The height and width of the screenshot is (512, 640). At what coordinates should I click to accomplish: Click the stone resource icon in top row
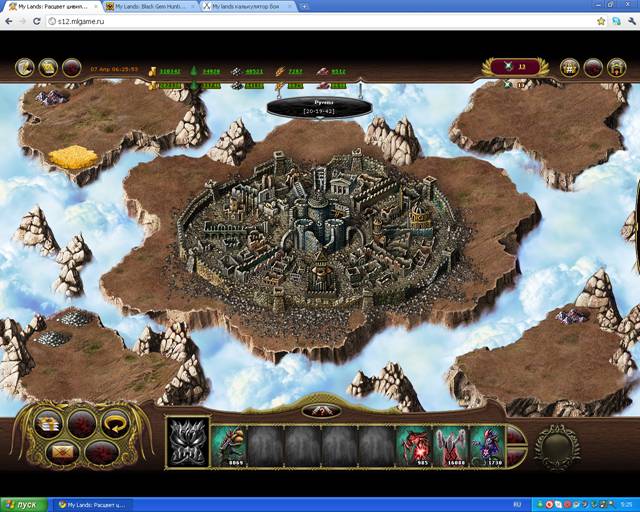pos(236,72)
